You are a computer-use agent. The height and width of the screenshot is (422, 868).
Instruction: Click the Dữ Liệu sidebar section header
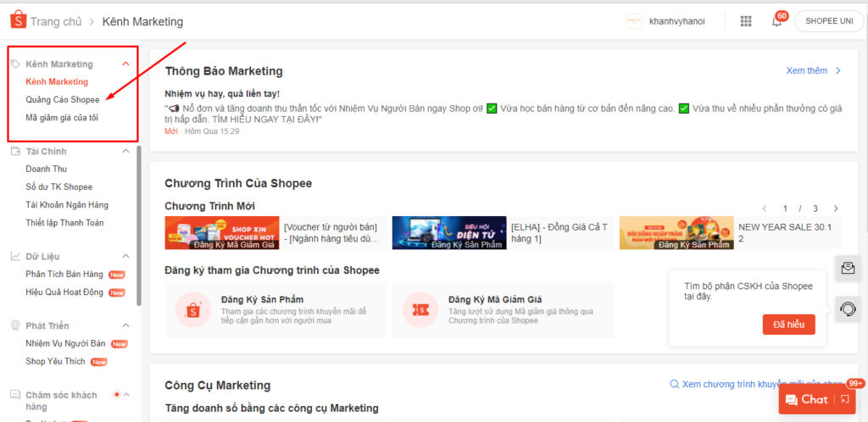tap(42, 256)
